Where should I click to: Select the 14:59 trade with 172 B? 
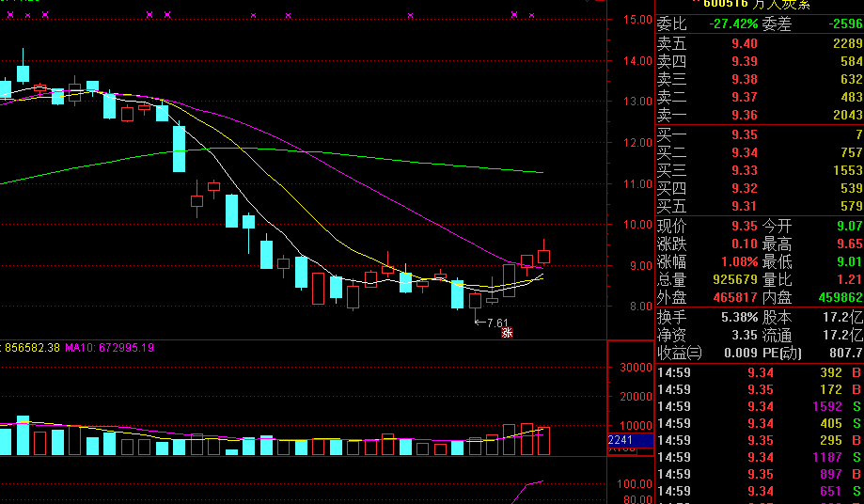click(x=760, y=389)
